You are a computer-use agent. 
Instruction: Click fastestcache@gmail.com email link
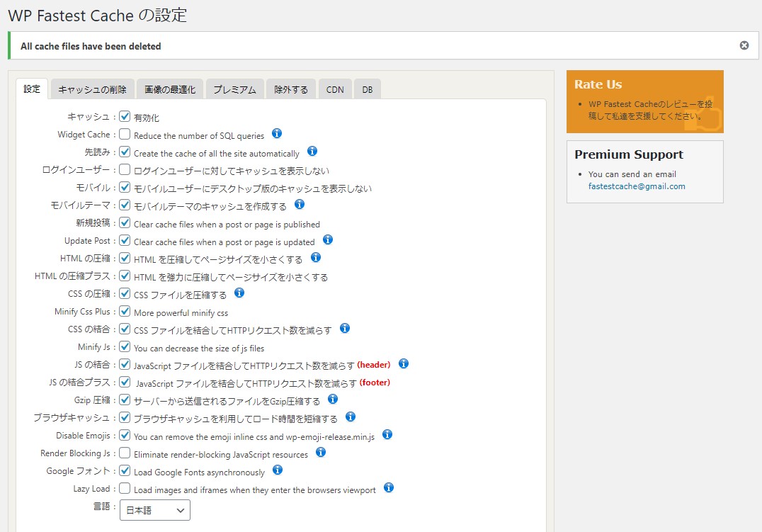637,186
